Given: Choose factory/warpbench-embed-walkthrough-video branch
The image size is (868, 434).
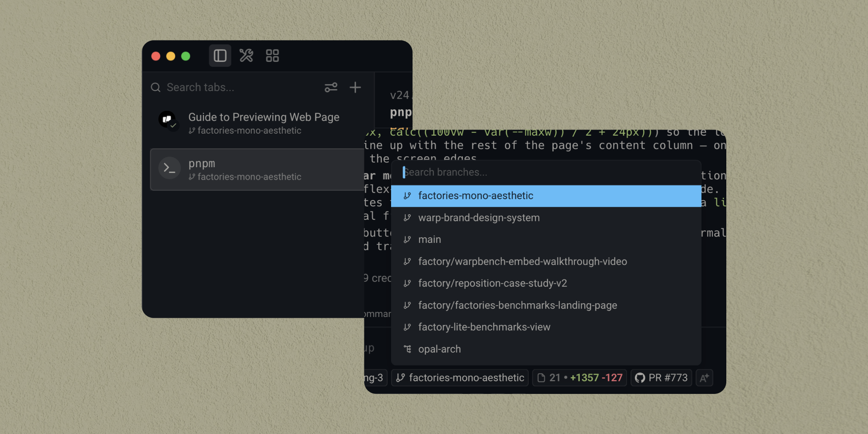Looking at the screenshot, I should pos(546,262).
